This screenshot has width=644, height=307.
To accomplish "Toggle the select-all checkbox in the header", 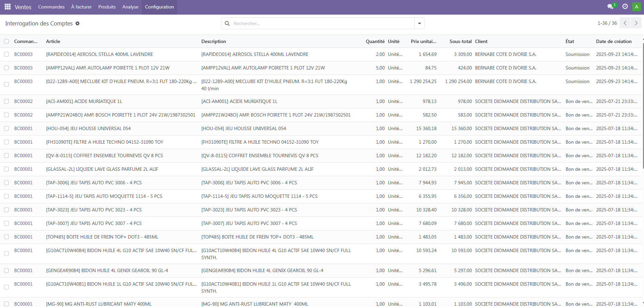I will click(6, 41).
